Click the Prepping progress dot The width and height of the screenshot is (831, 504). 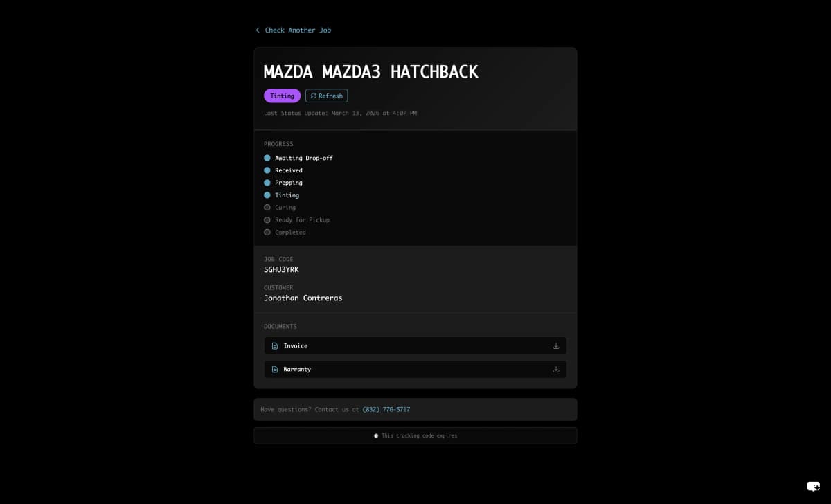(267, 183)
